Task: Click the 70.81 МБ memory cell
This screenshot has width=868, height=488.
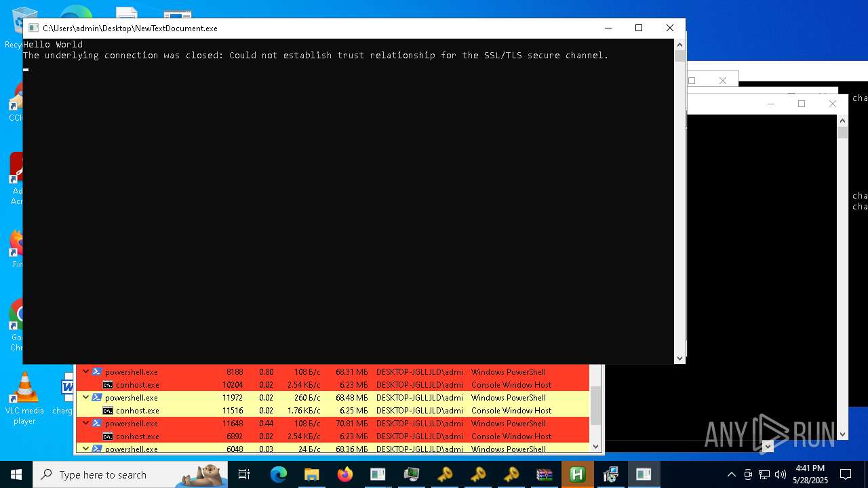Action: click(351, 424)
